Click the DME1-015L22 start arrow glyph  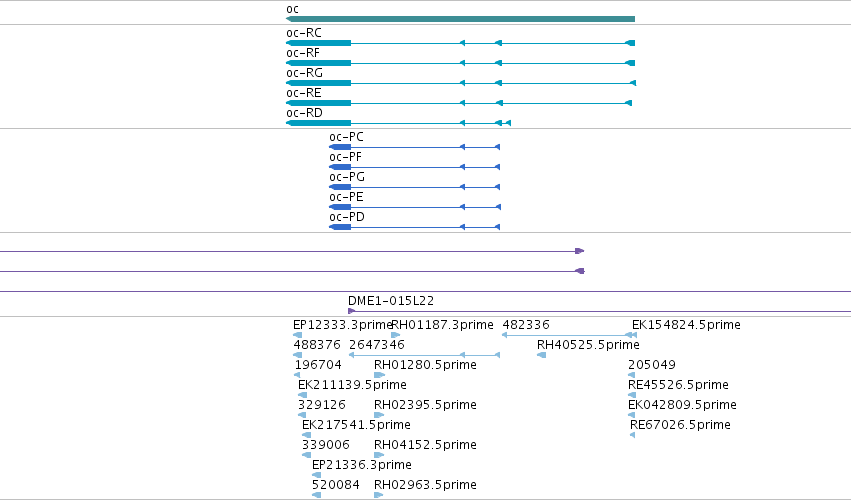(x=352, y=311)
